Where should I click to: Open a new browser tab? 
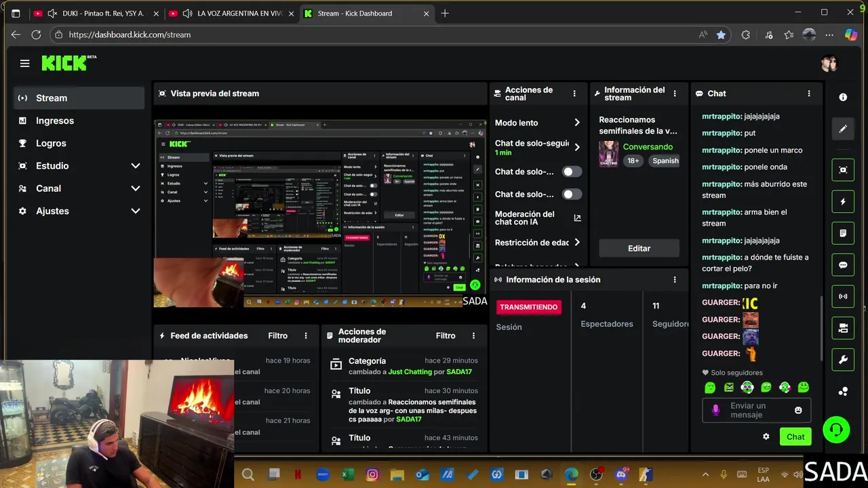pyautogui.click(x=445, y=13)
